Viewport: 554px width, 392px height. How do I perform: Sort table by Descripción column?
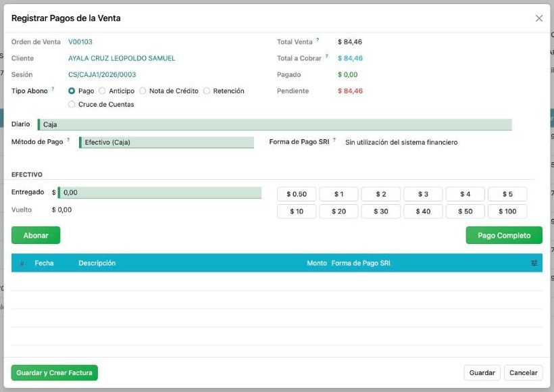(97, 263)
